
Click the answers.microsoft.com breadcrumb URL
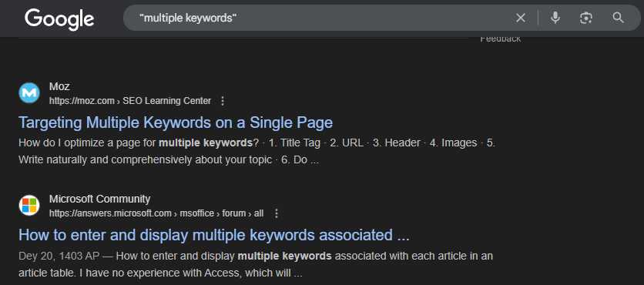point(156,213)
